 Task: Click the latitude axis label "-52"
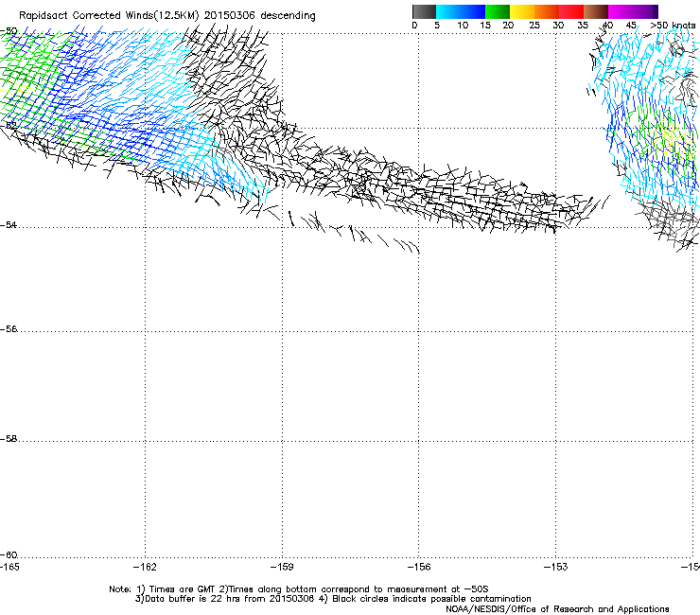9,126
